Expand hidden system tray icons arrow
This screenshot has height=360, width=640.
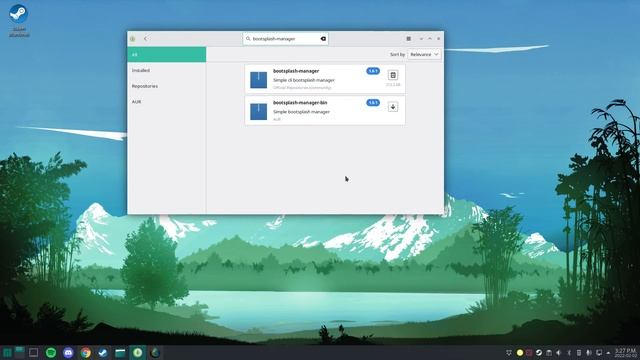point(608,353)
